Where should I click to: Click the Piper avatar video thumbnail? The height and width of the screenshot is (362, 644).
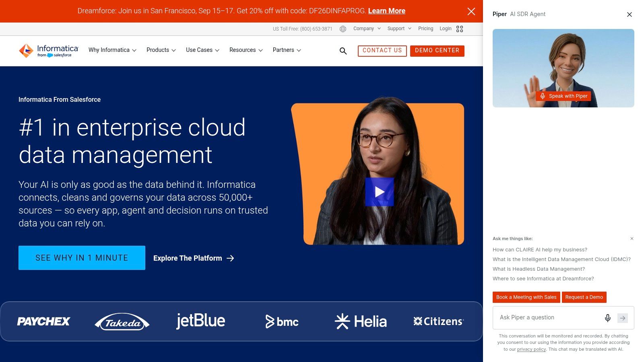click(x=563, y=68)
